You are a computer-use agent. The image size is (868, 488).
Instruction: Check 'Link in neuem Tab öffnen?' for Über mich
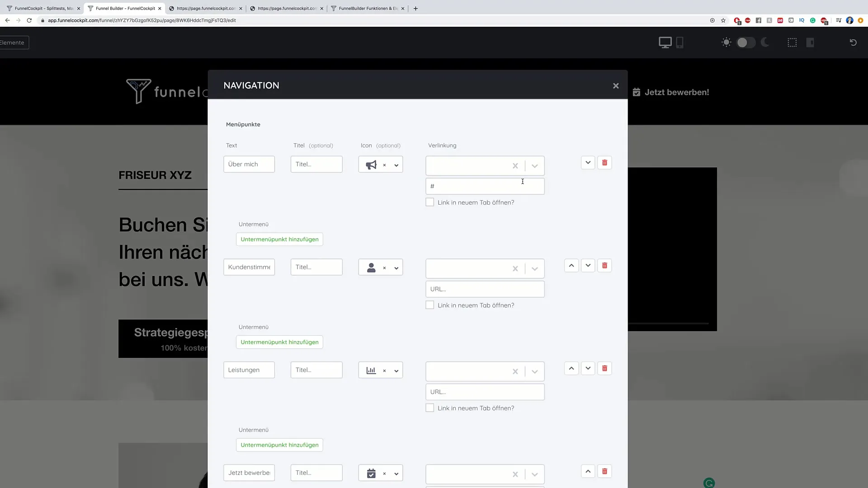click(x=429, y=202)
